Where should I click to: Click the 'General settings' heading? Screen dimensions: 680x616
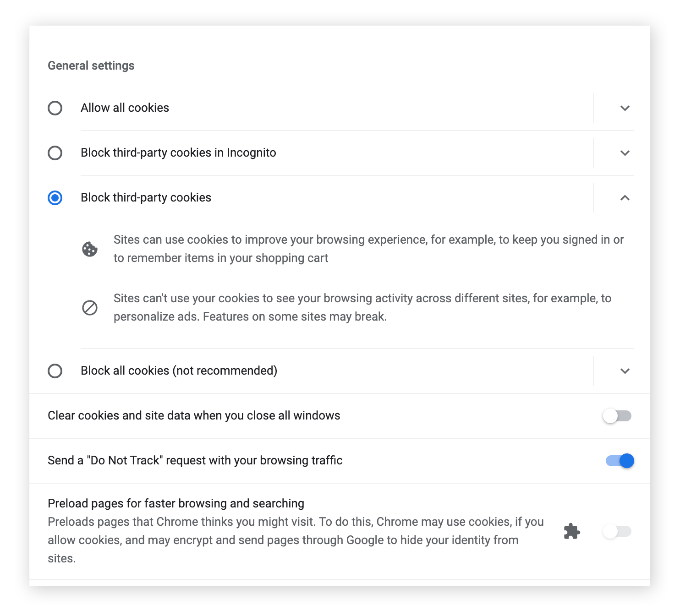tap(91, 65)
